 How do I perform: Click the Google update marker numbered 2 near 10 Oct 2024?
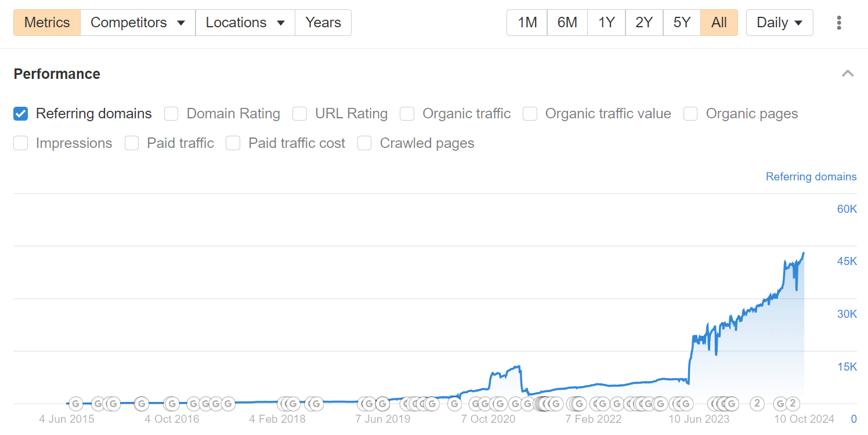point(793,404)
